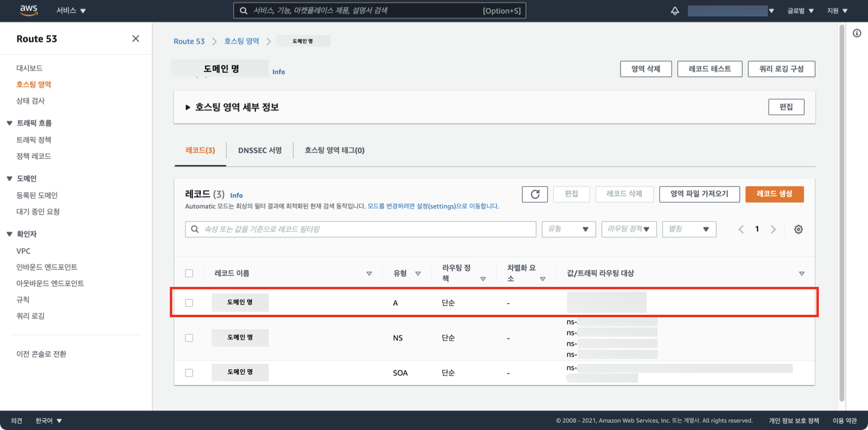Check the SOA record row checkbox

tap(189, 373)
